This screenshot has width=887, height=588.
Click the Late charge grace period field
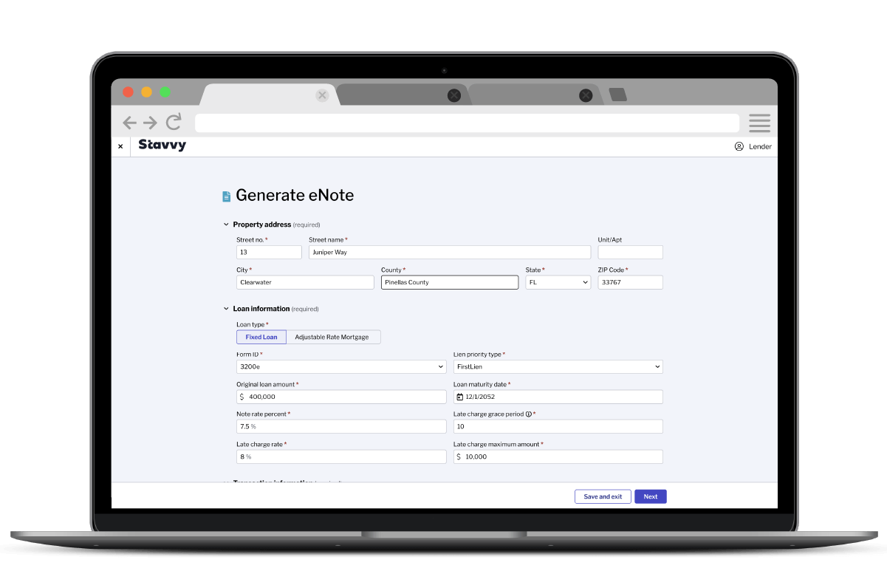click(x=558, y=426)
